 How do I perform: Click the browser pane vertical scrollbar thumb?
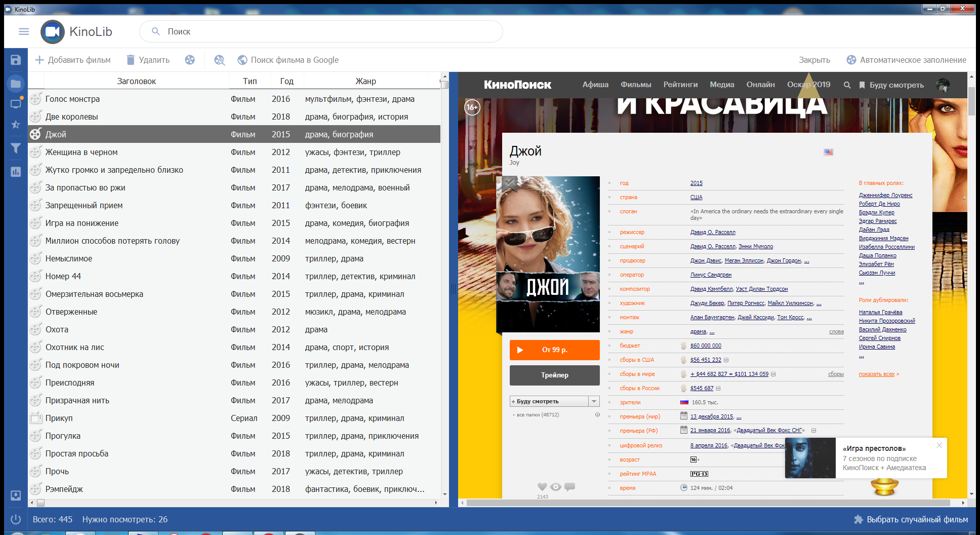(x=971, y=101)
